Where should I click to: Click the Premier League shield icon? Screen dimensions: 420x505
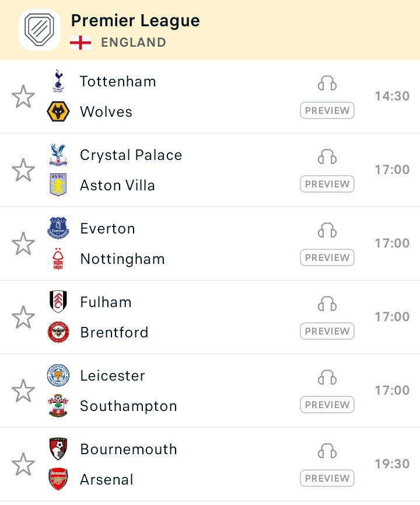(x=40, y=30)
